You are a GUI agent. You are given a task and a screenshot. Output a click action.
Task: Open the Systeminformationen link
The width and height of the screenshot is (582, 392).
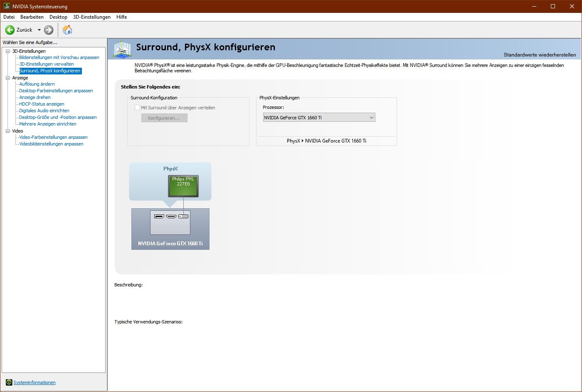35,382
